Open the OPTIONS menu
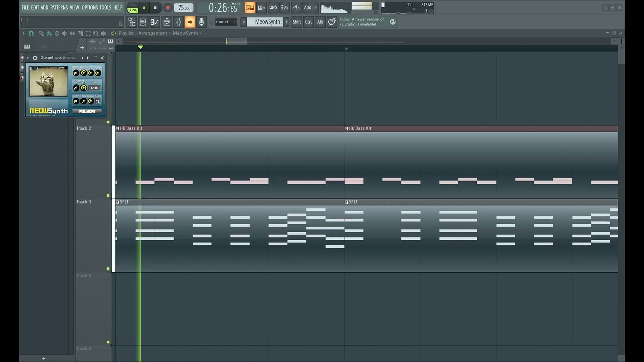Screen dimensions: 644x362 tap(90, 7)
